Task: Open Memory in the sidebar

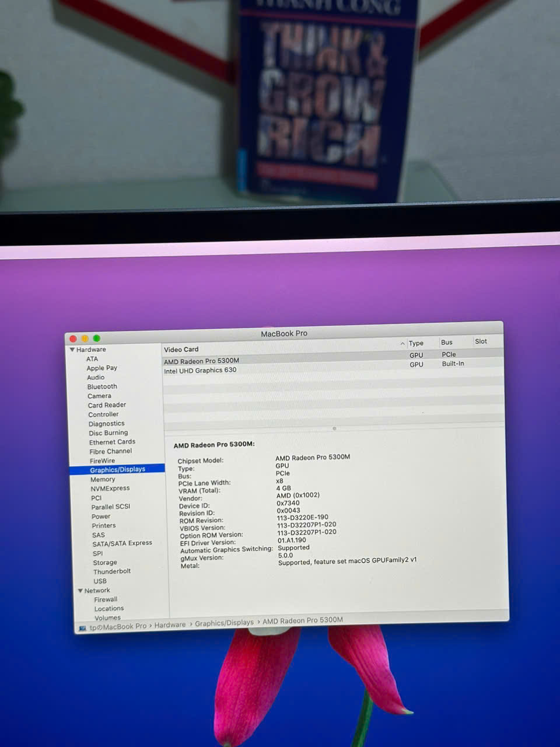Action: [x=103, y=479]
